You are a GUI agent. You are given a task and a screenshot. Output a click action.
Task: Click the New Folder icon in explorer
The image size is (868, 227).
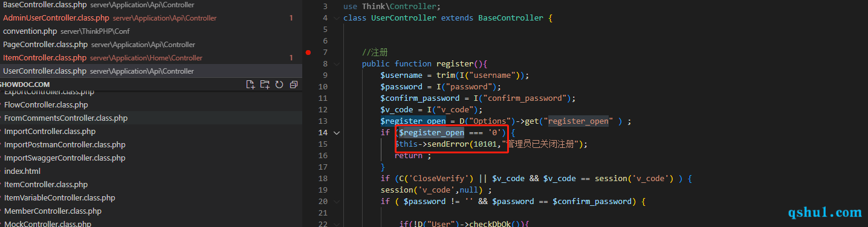pyautogui.click(x=265, y=85)
